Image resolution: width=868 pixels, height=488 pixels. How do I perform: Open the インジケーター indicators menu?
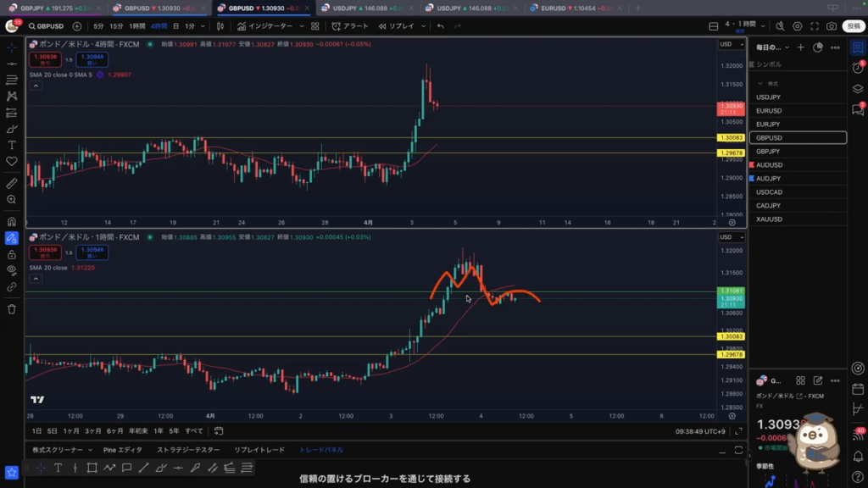point(267,26)
